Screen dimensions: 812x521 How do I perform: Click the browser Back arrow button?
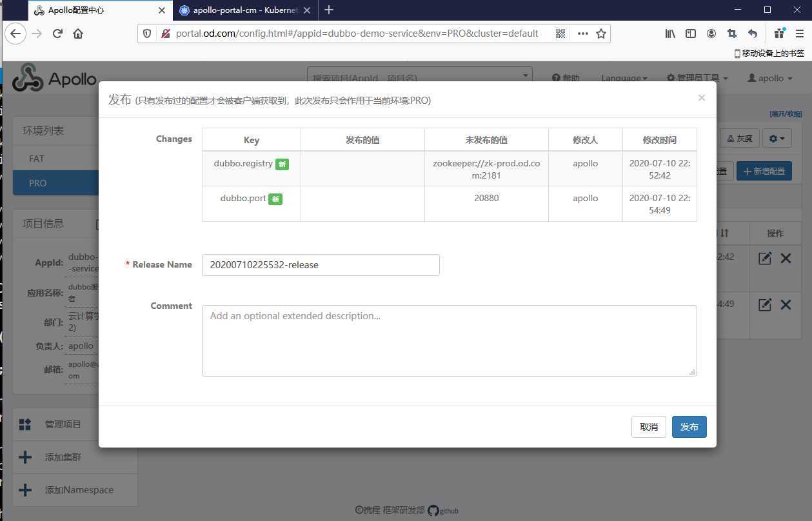[15, 34]
